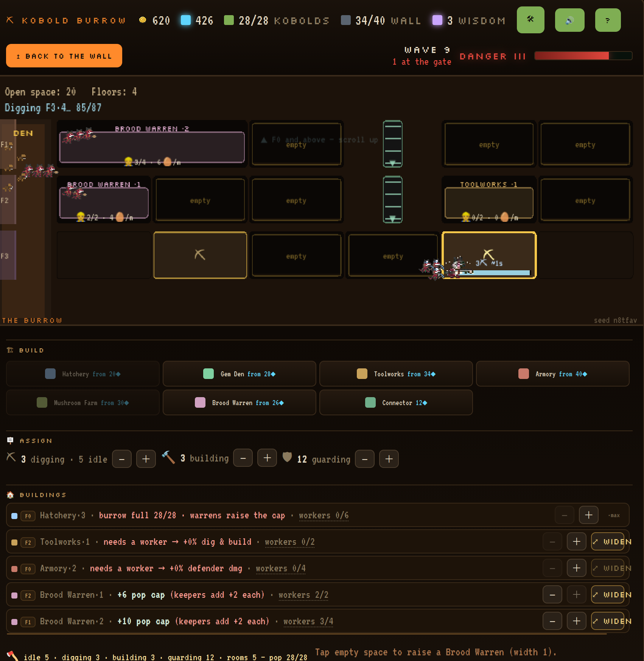Widen the Brood Warren 2 room
This screenshot has height=661, width=644.
pyautogui.click(x=608, y=621)
